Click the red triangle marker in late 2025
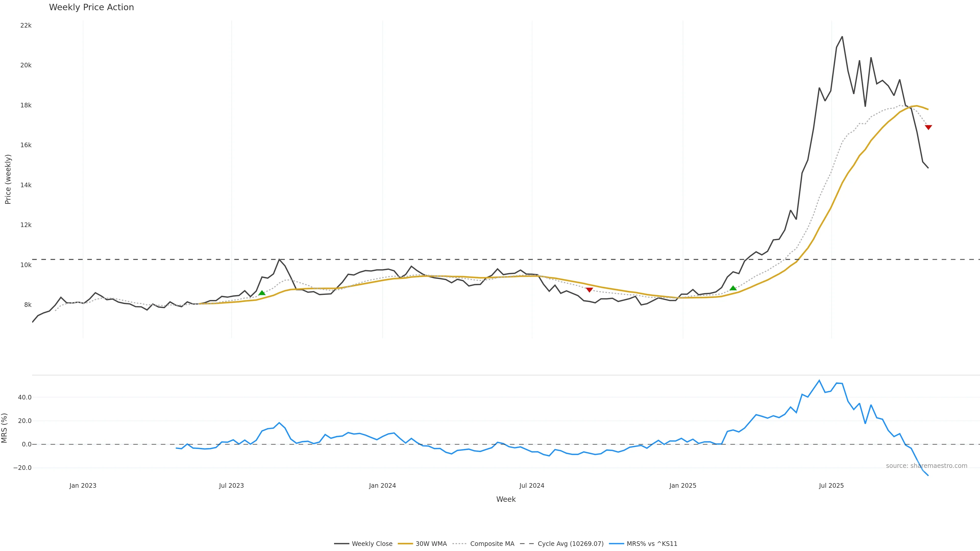 pyautogui.click(x=928, y=127)
